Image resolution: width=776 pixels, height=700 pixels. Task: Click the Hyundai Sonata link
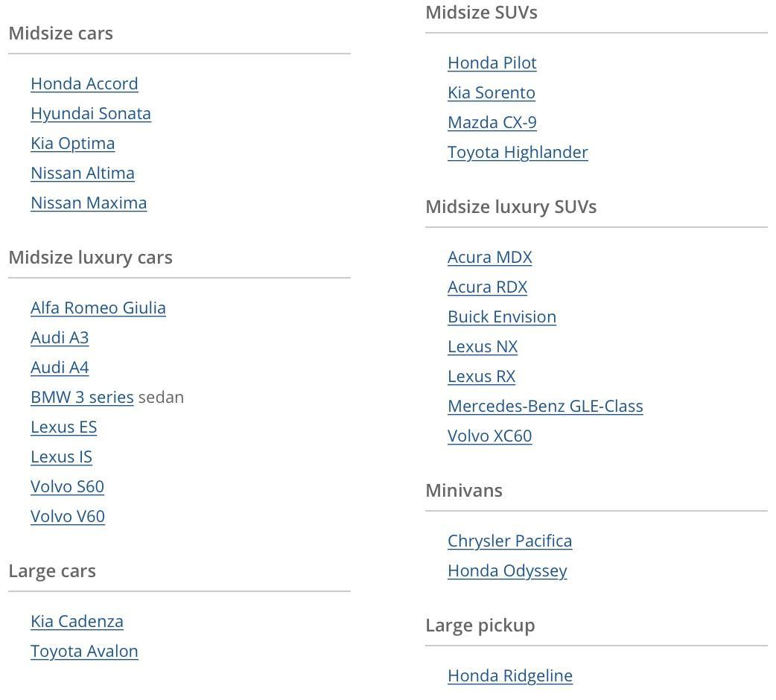click(x=91, y=113)
